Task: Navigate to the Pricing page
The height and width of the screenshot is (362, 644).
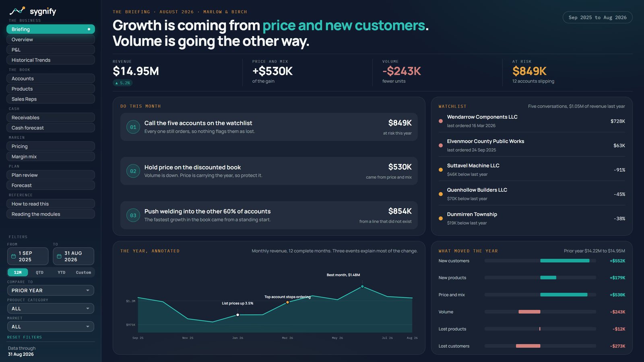Action: click(51, 146)
